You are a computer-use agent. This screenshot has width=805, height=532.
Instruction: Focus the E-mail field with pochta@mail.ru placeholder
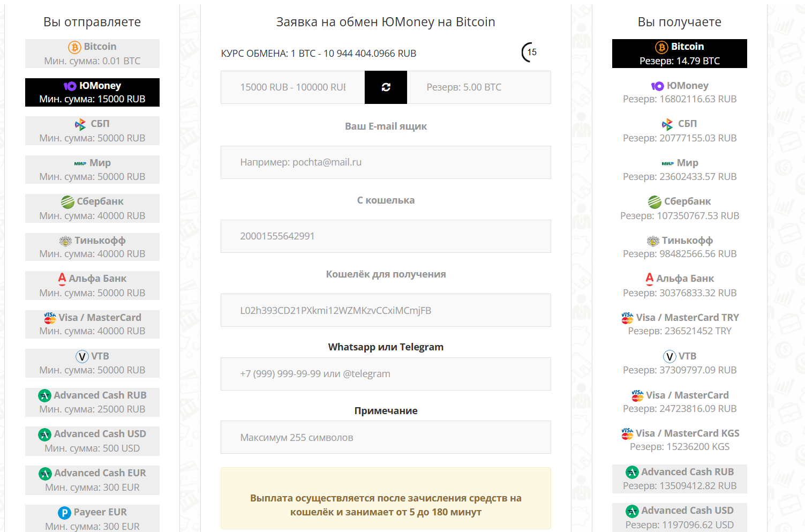(386, 162)
